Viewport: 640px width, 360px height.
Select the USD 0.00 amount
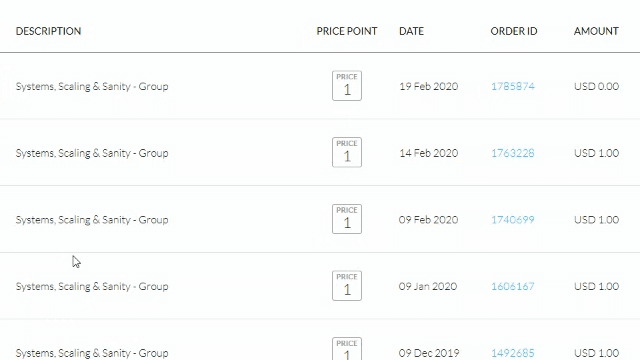point(596,86)
